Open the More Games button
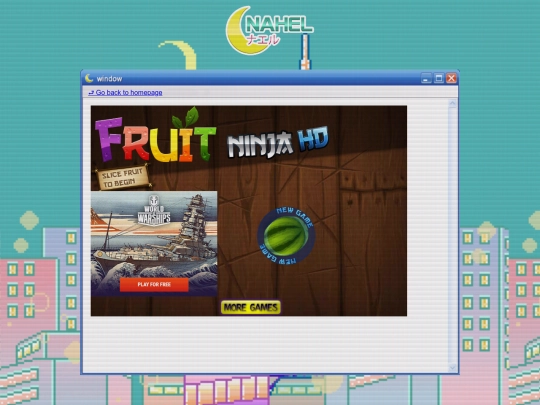This screenshot has width=540, height=405. click(x=251, y=307)
